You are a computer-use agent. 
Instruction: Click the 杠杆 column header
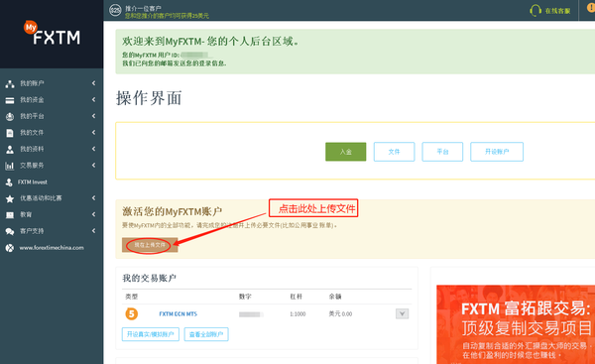pos(296,297)
